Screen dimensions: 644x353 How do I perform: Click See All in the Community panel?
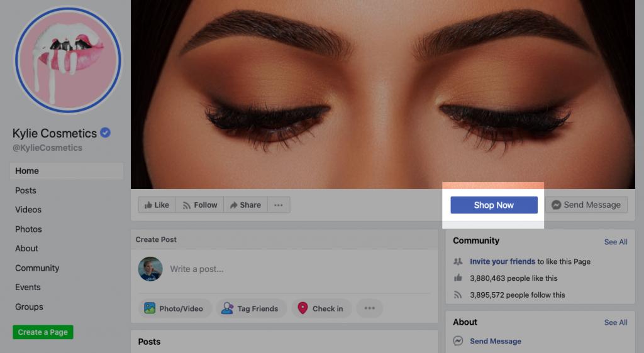[616, 242]
